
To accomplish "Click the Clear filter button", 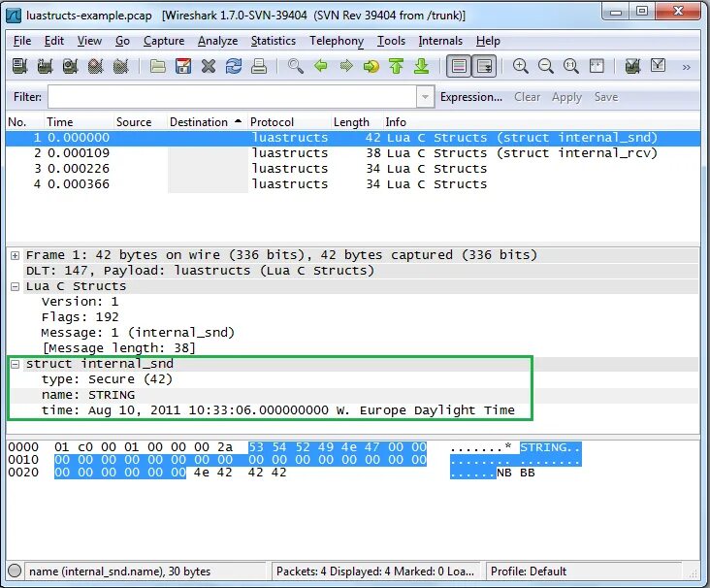I will coord(527,97).
